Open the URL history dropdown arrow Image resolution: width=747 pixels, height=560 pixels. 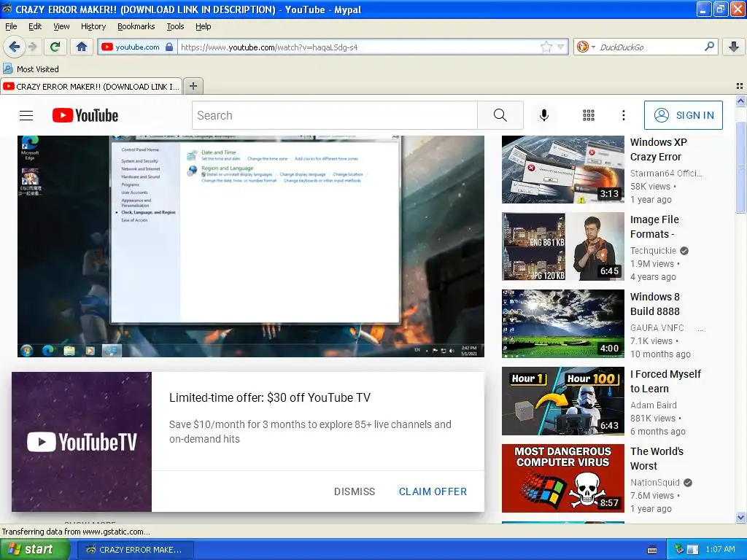click(x=561, y=47)
